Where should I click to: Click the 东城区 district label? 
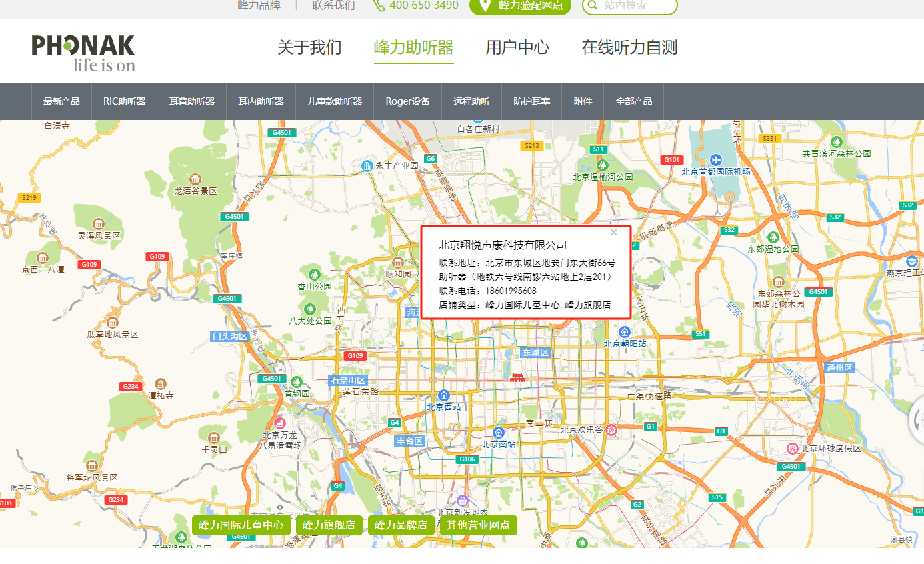click(x=535, y=353)
